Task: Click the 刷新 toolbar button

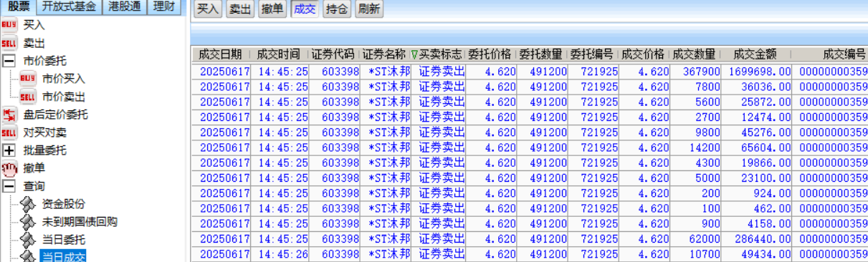Action: pyautogui.click(x=369, y=9)
